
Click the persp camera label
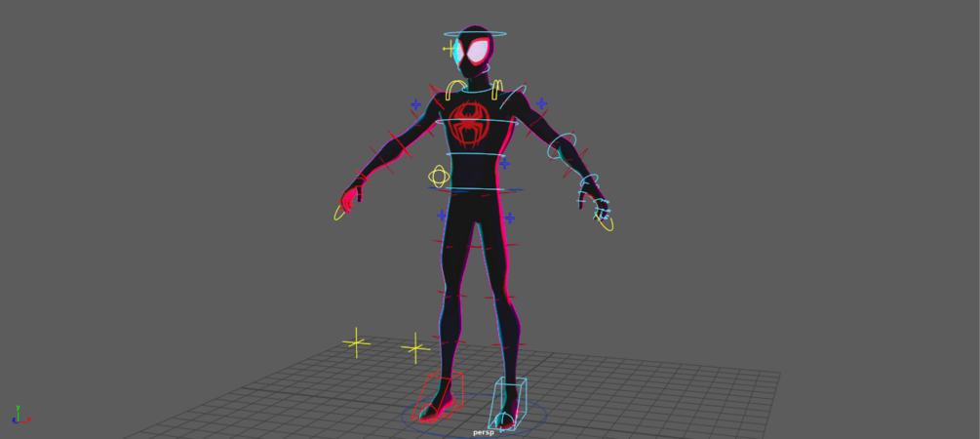pos(484,432)
